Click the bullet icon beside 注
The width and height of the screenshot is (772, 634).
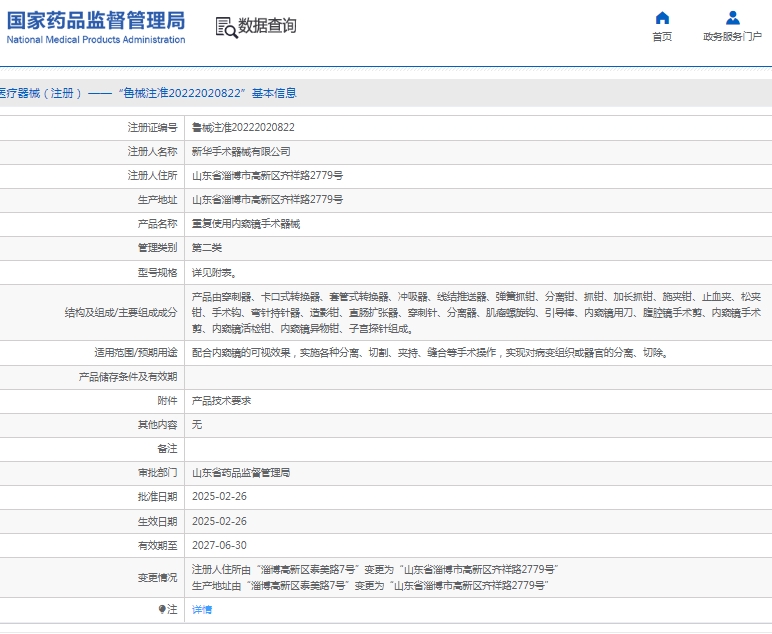[161, 609]
